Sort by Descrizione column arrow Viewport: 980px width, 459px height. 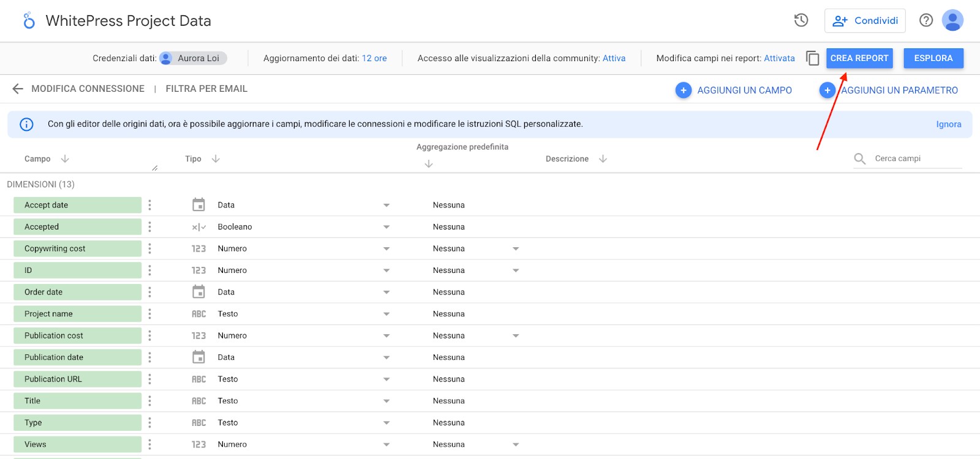(x=603, y=159)
